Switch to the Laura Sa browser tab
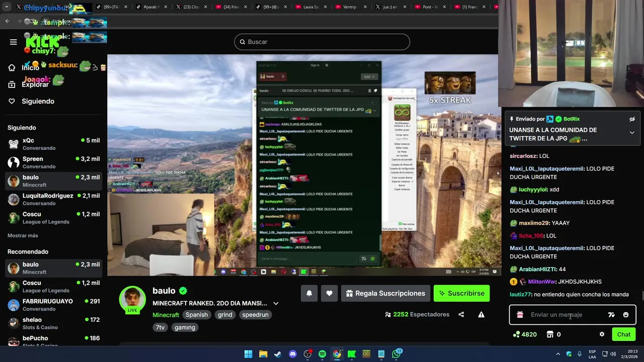 pos(311,7)
